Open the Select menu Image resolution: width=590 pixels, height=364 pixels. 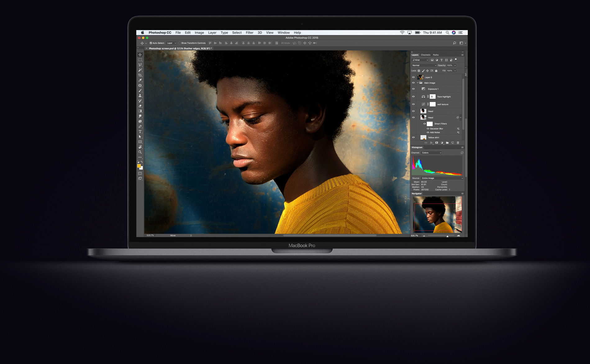pyautogui.click(x=237, y=33)
